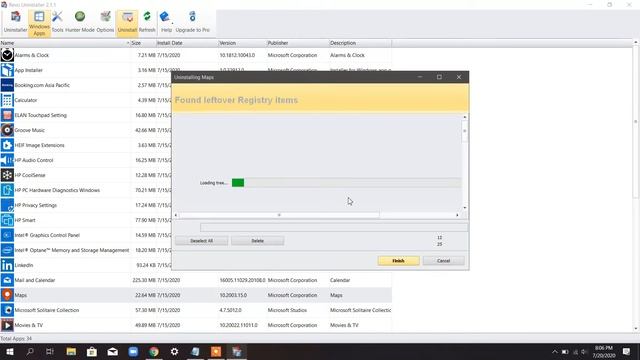Viewport: 640px width, 360px height.
Task: Click the 225.30 MB size value
Action: 144,280
